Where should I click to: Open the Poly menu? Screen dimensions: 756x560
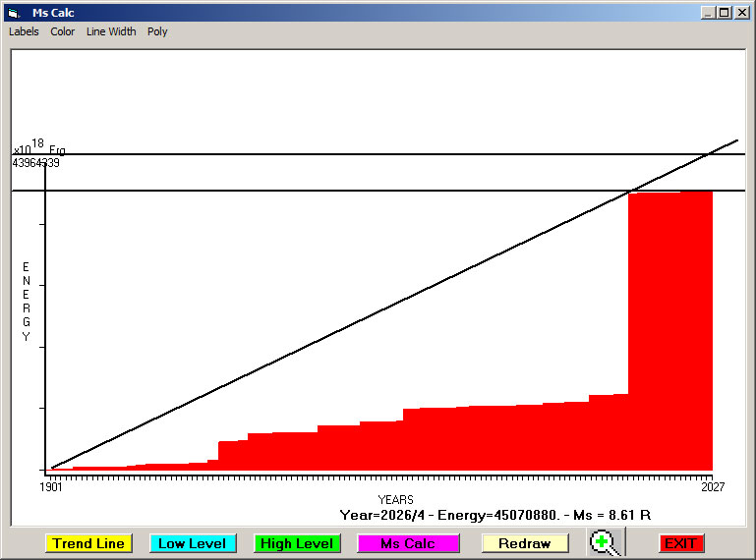[x=157, y=31]
